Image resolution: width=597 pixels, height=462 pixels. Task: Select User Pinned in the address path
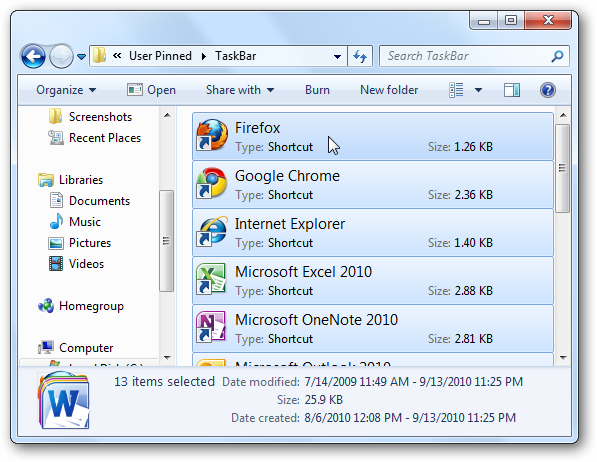[x=160, y=56]
